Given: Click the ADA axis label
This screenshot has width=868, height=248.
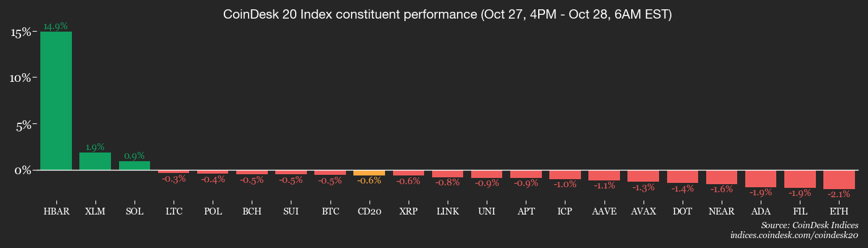Looking at the screenshot, I should [761, 211].
